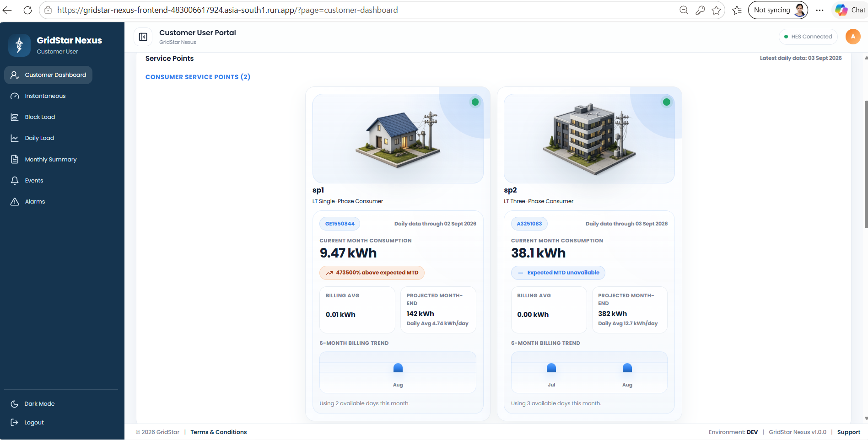Screen dimensions: 868x440
Task: Click sp2 Projected Month-End 382 kWh card
Action: (x=630, y=310)
